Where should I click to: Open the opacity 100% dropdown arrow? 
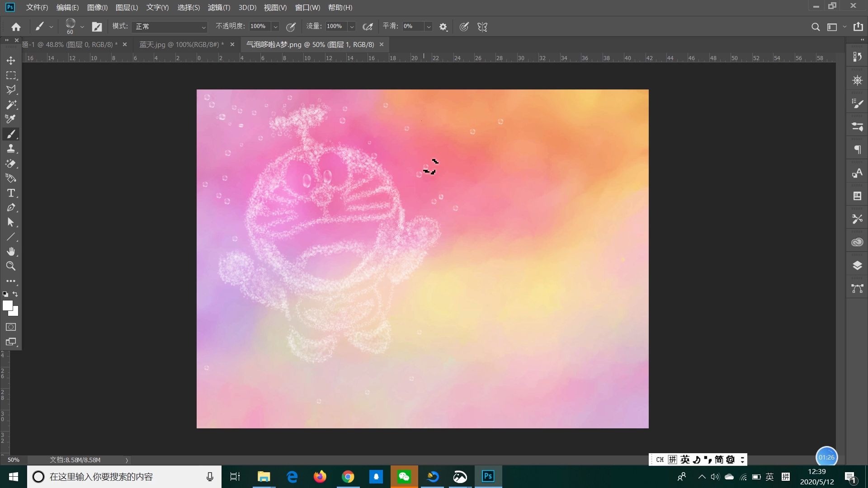tap(275, 27)
